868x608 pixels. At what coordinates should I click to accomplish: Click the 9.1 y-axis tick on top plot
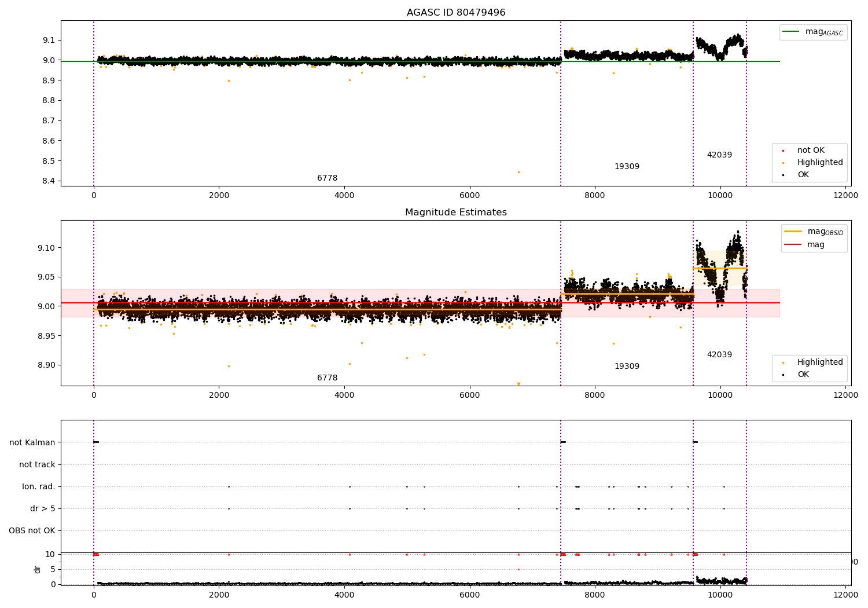pyautogui.click(x=50, y=40)
